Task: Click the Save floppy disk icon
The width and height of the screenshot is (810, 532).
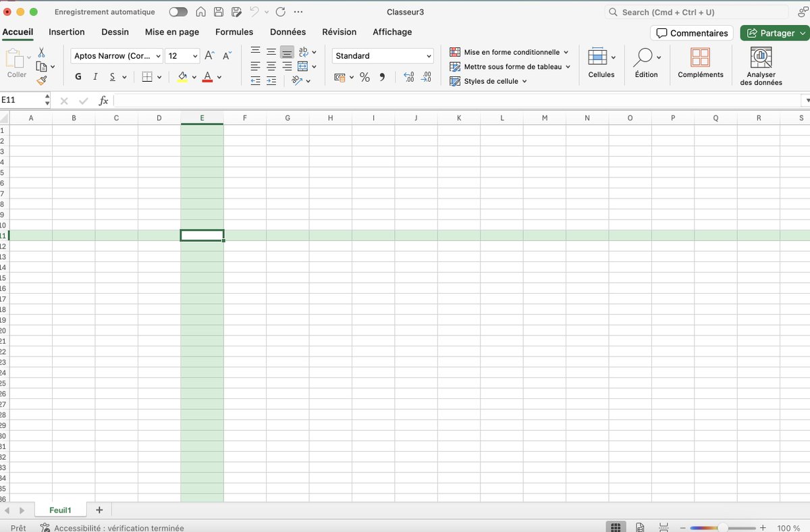Action: coord(218,12)
